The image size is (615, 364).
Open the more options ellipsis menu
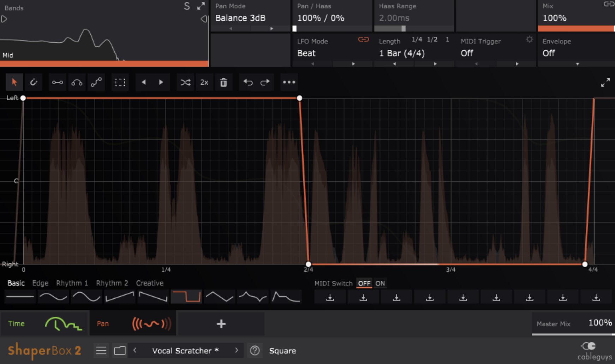click(289, 82)
